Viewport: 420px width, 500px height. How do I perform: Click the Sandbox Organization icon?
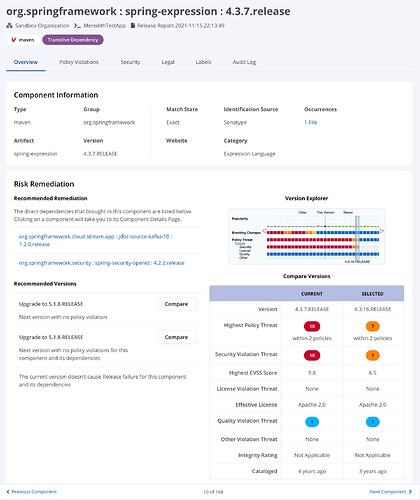[9, 25]
